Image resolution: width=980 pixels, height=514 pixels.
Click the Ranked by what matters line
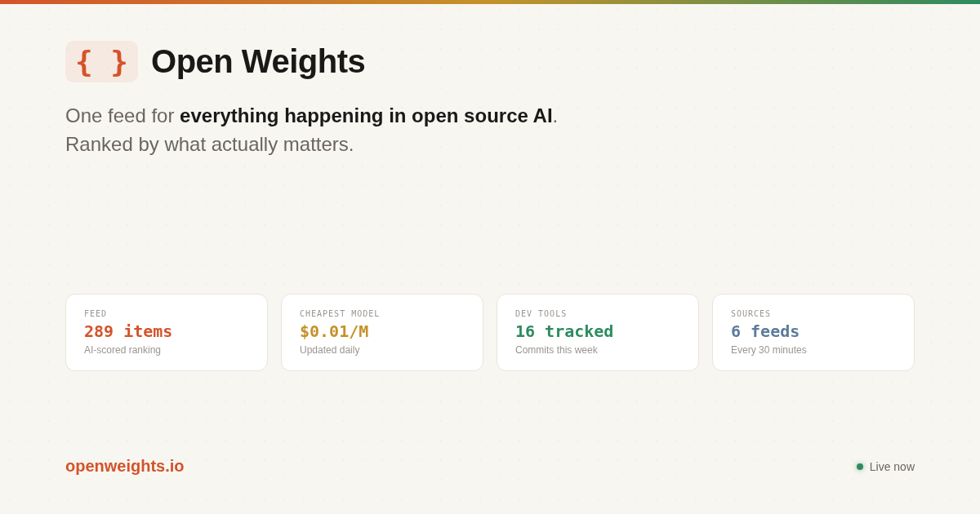click(209, 144)
